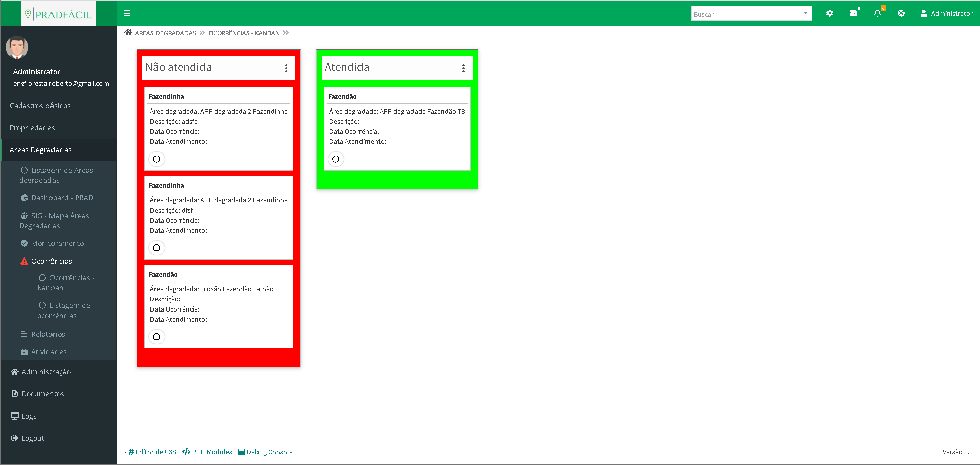The width and height of the screenshot is (980, 465).
Task: Select Listagem de ocorrências menu item
Action: 63,311
